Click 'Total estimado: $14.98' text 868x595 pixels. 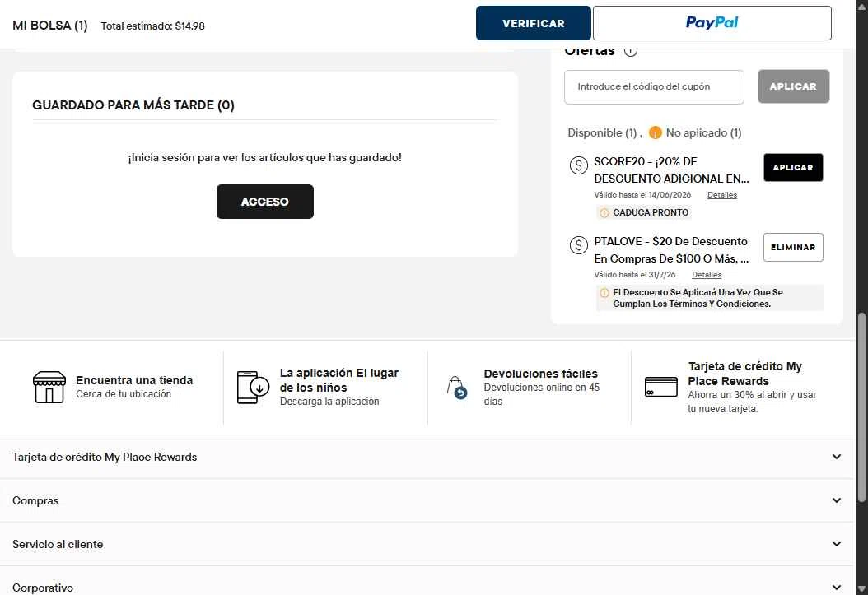(153, 26)
